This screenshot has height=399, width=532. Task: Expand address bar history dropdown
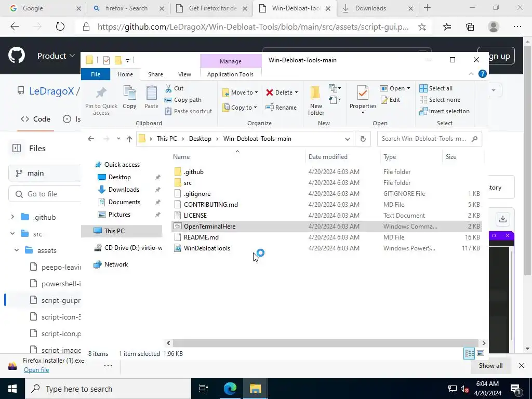point(348,139)
